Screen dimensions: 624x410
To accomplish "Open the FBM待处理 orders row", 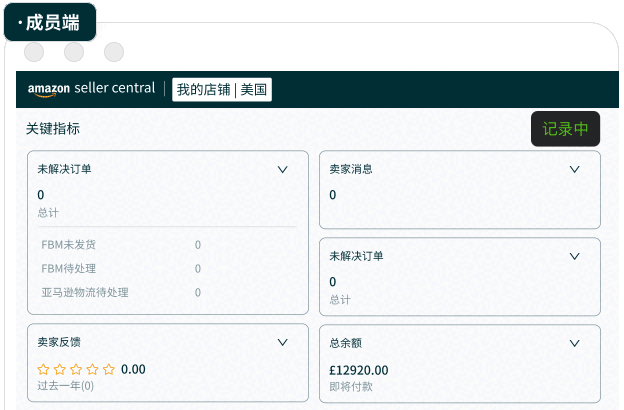I will 120,269.
